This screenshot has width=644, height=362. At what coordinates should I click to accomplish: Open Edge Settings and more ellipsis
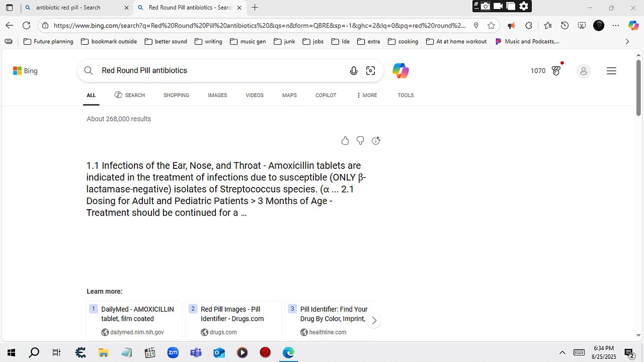pos(616,26)
